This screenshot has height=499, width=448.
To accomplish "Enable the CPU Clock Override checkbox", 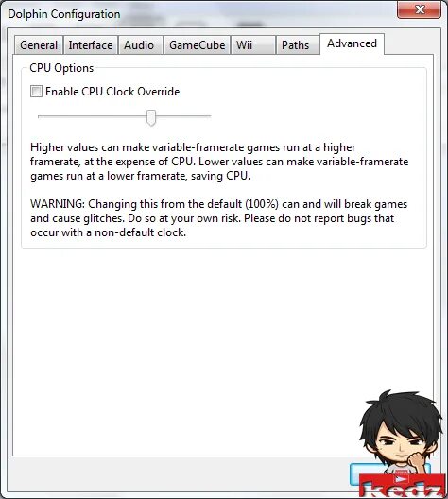I will (x=36, y=92).
